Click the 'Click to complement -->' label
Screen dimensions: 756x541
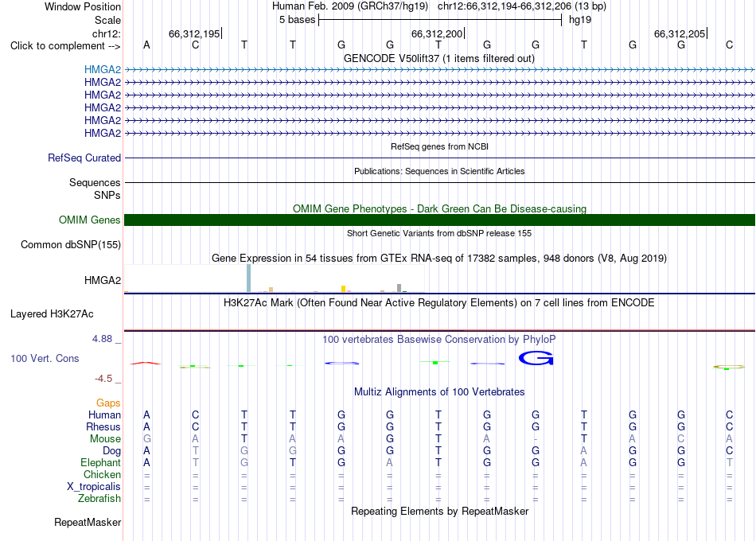65,46
